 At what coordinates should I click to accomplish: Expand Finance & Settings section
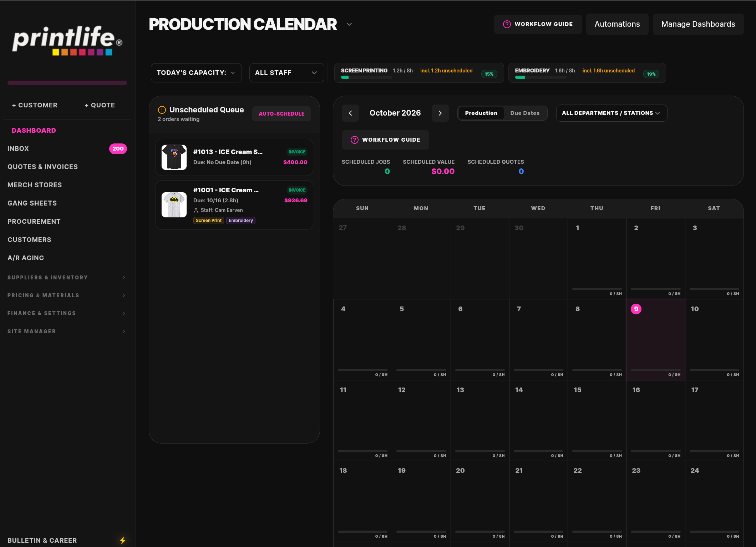[67, 313]
